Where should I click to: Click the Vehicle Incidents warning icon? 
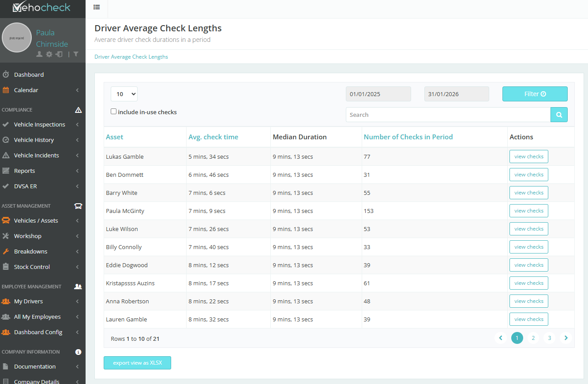tap(6, 155)
